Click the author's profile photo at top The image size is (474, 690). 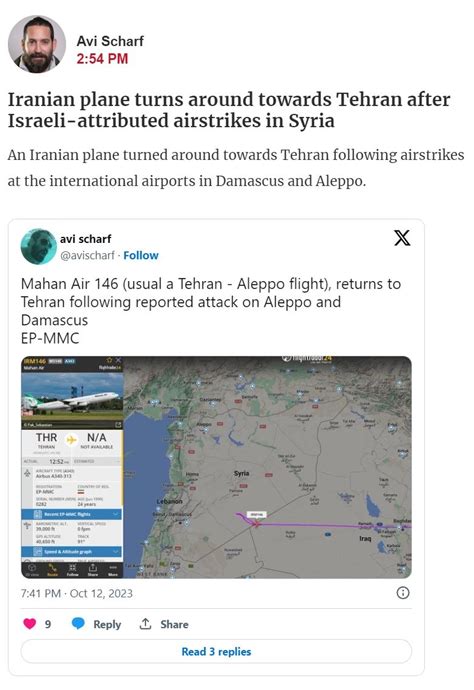click(x=37, y=44)
